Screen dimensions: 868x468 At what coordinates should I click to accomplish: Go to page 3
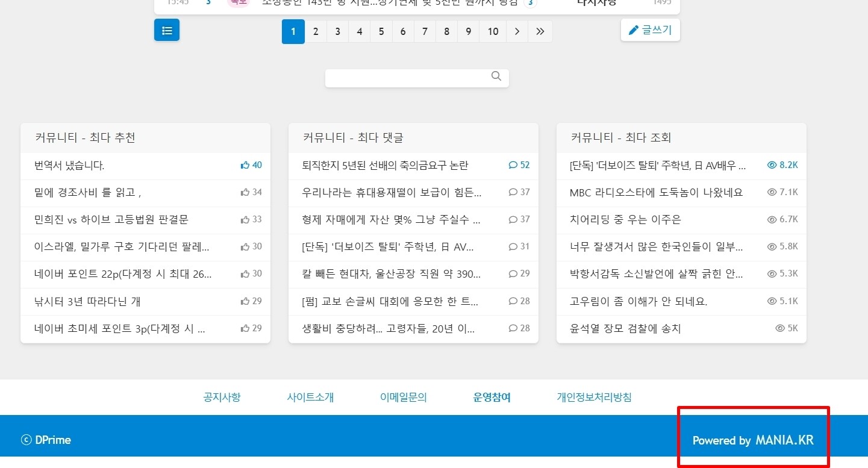[x=337, y=32]
